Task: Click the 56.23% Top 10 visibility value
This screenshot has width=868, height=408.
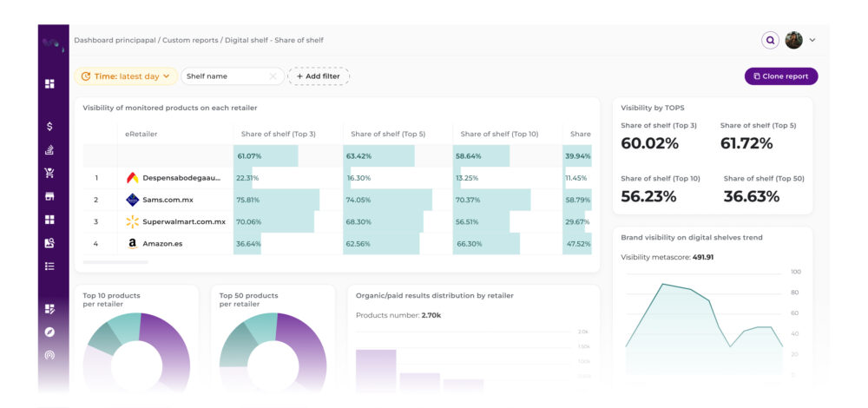Action: (648, 196)
